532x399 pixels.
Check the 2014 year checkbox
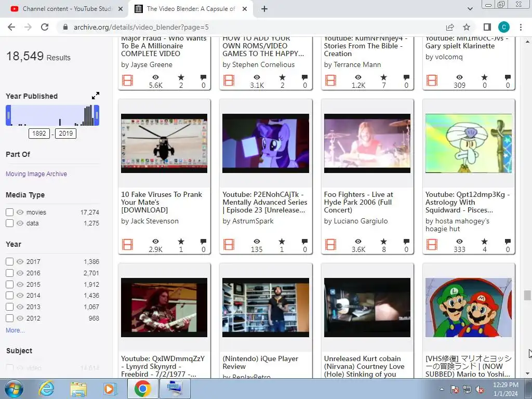click(9, 296)
